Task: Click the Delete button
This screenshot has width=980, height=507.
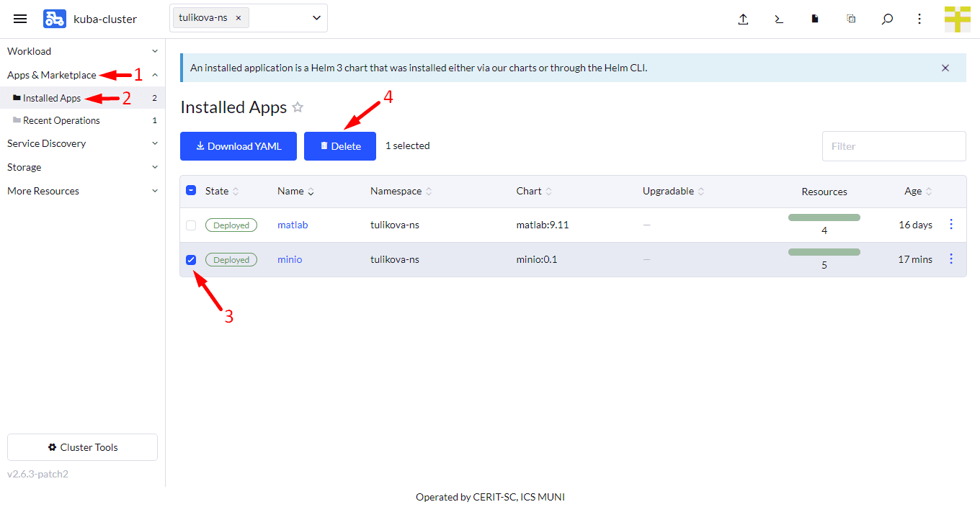Action: (x=339, y=146)
